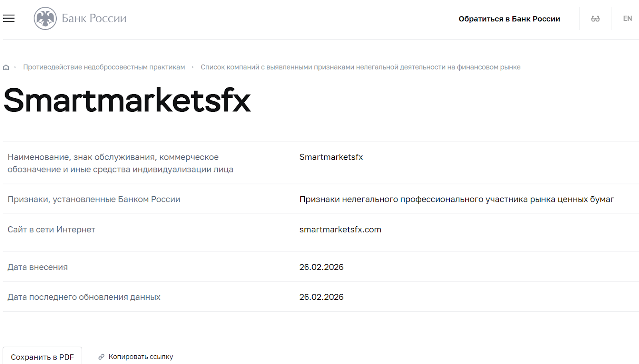Click the Наименование, знак обслуживания label
Viewport: 639px width, 364px height.
tap(120, 163)
